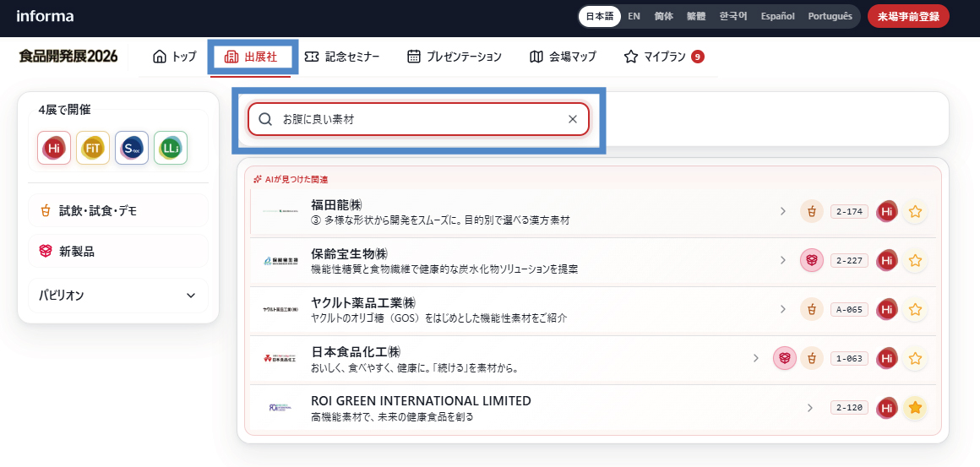
Task: Star ヤクルト薬品工業㈱ as favorite
Action: [915, 309]
